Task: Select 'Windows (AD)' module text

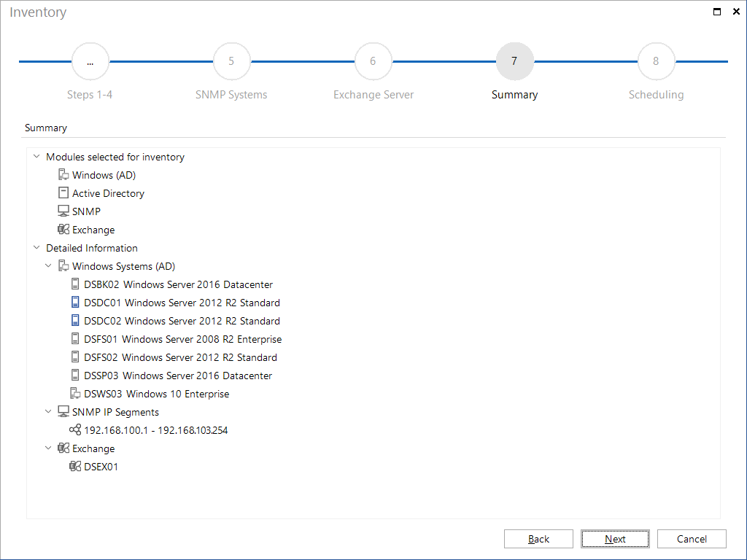Action: tap(104, 175)
